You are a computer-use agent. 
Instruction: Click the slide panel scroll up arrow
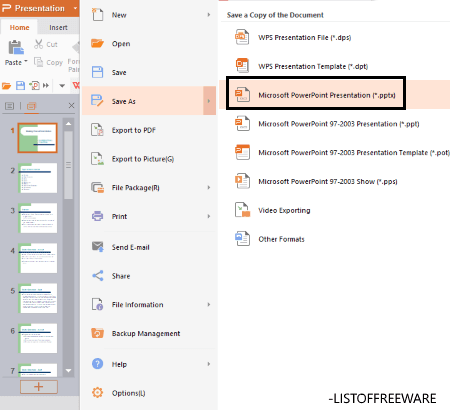68,123
